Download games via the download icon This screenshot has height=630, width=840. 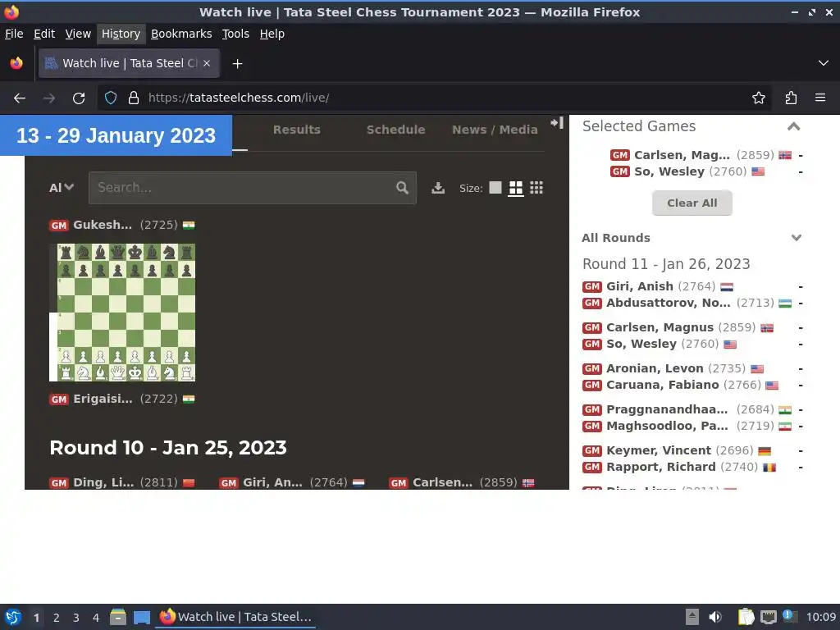438,188
